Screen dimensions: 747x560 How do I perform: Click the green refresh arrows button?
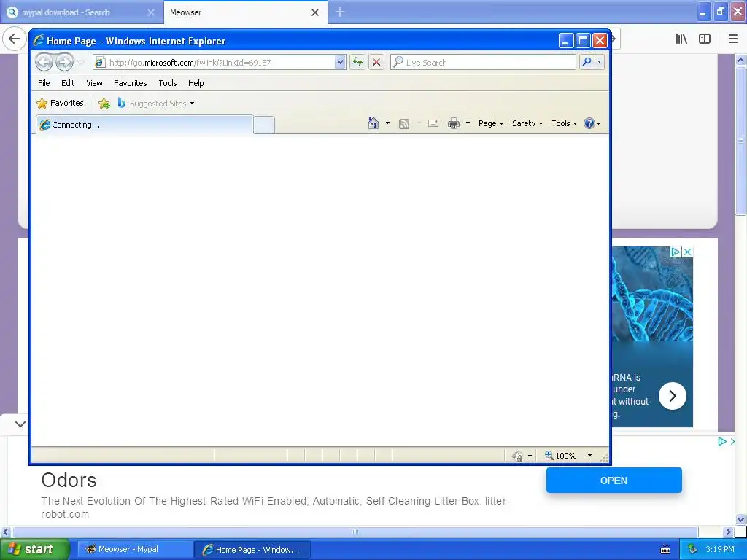point(357,62)
